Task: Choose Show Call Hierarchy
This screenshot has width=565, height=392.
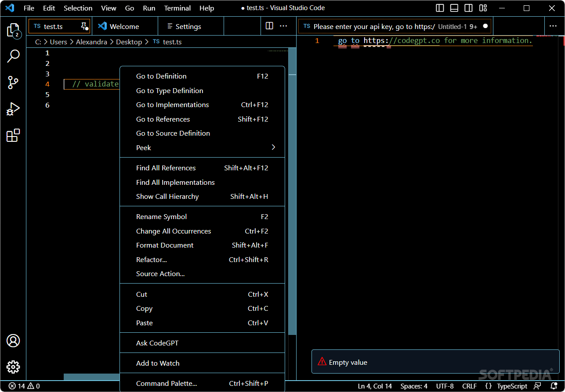Action: click(x=202, y=196)
